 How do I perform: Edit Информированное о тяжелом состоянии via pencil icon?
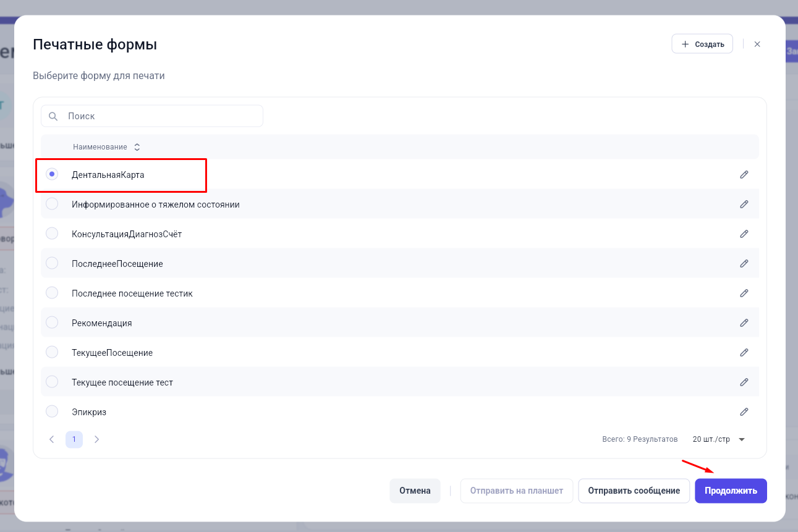(744, 205)
